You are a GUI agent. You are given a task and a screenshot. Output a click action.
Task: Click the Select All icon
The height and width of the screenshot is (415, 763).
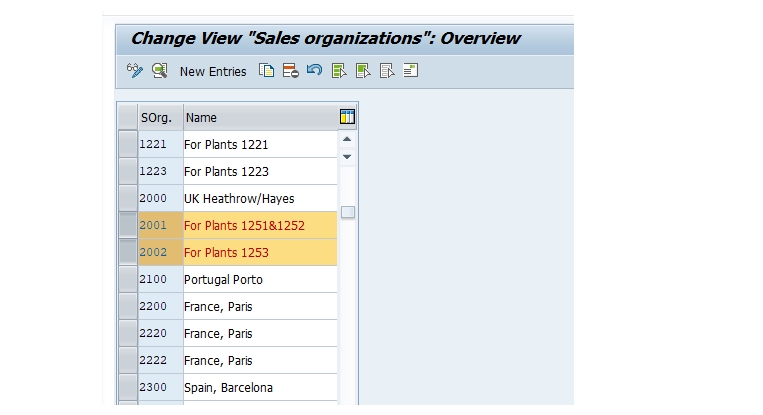tap(339, 71)
